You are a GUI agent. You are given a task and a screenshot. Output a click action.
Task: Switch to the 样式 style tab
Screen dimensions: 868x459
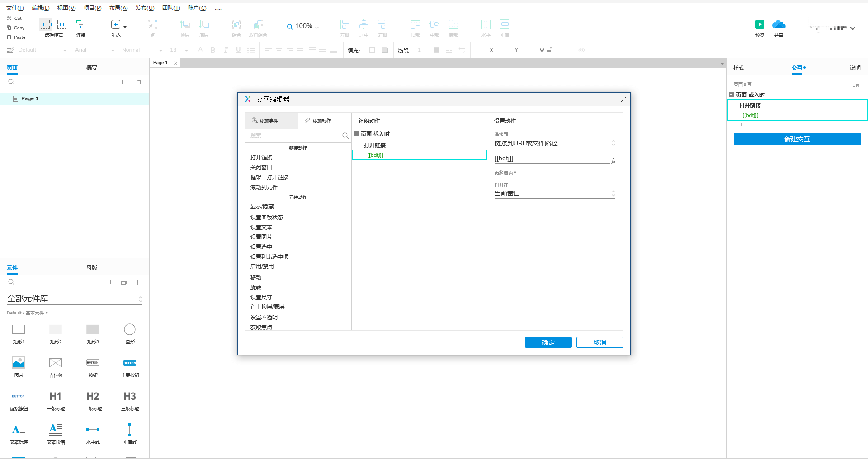739,68
